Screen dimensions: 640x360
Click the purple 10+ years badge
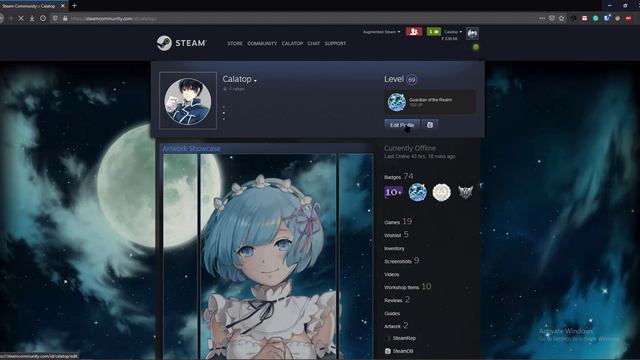pyautogui.click(x=393, y=192)
